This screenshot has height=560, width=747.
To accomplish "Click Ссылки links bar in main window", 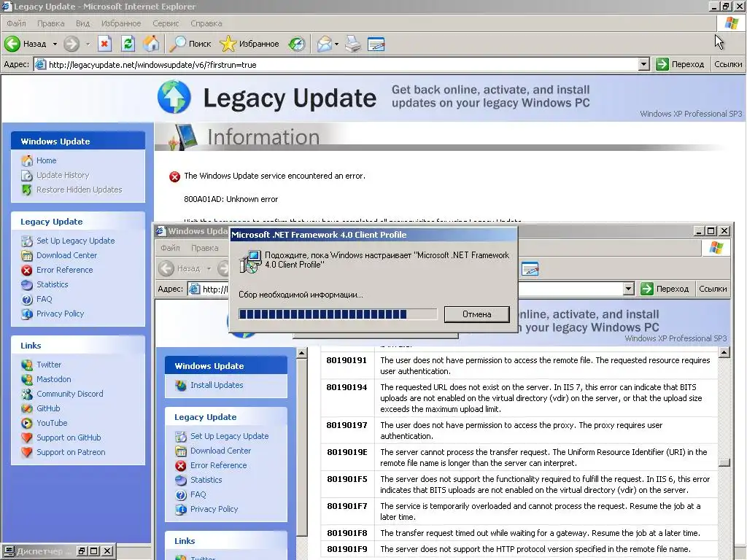I will pyautogui.click(x=727, y=64).
